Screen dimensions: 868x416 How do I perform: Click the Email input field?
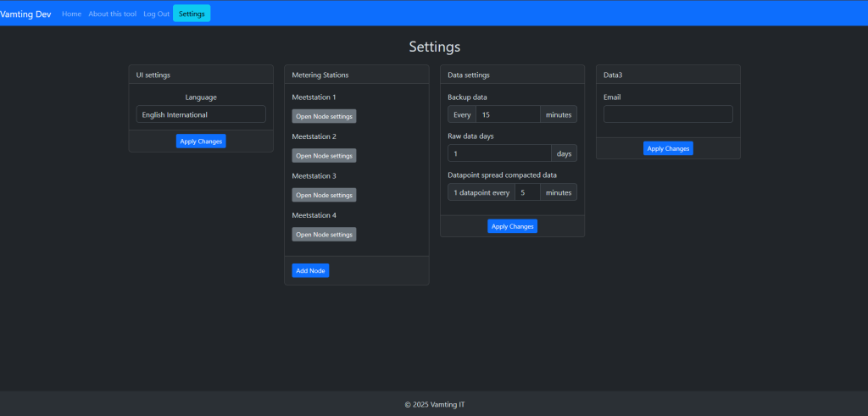pyautogui.click(x=668, y=114)
